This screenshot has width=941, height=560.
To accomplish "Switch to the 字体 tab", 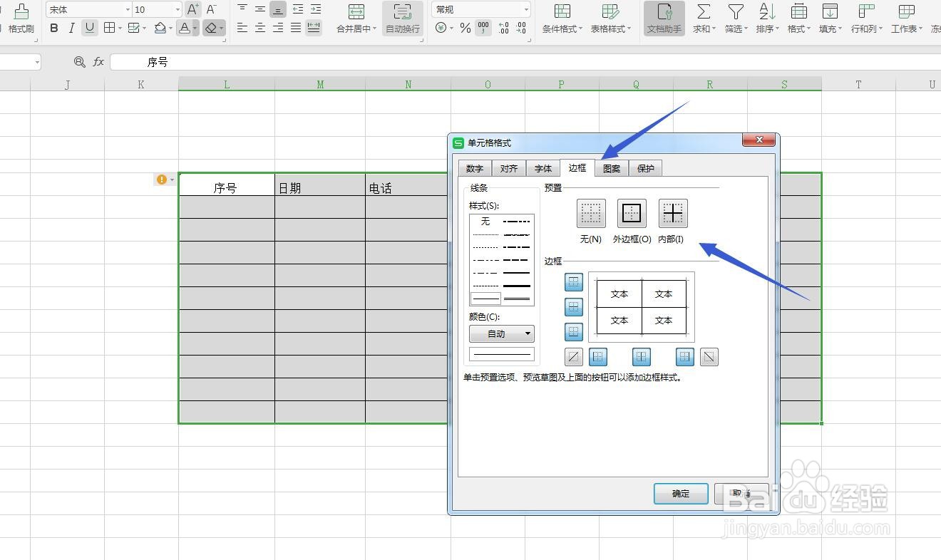I will coord(543,168).
